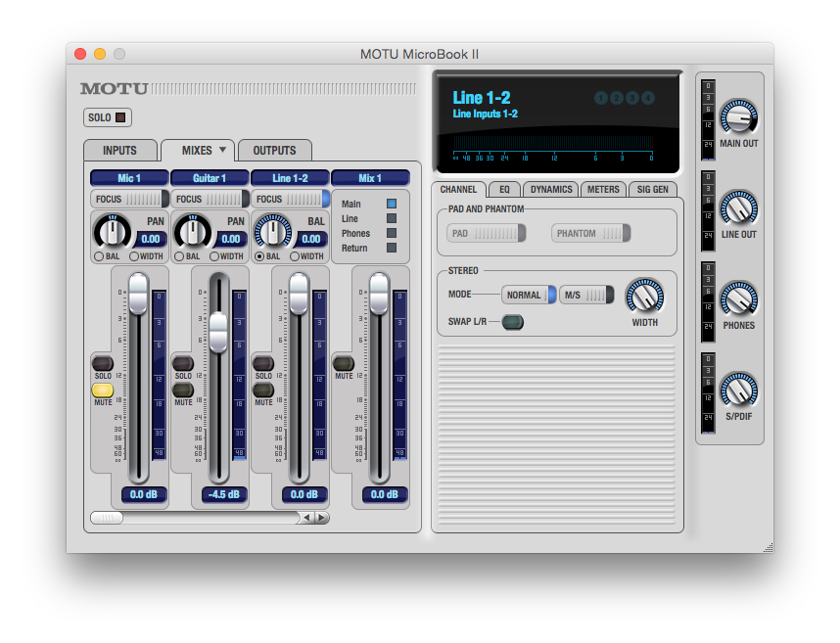840x643 pixels.
Task: Click preset indicator 2 in display
Action: (x=617, y=98)
